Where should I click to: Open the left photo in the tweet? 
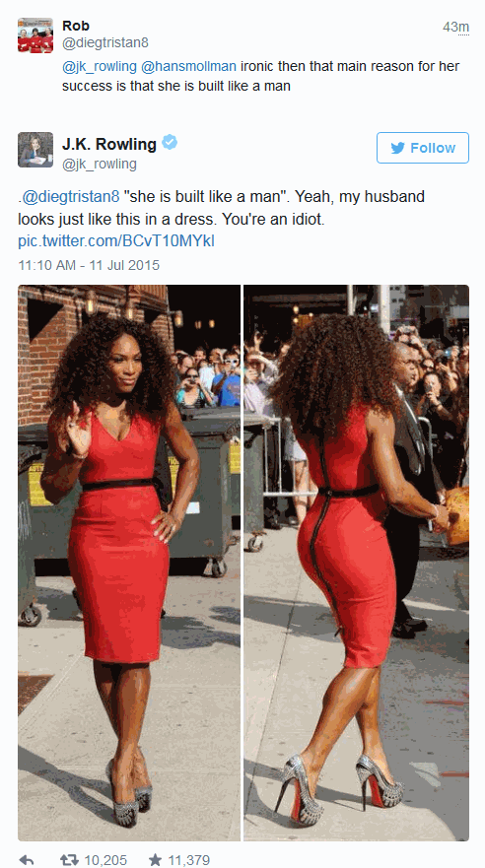pyautogui.click(x=129, y=563)
